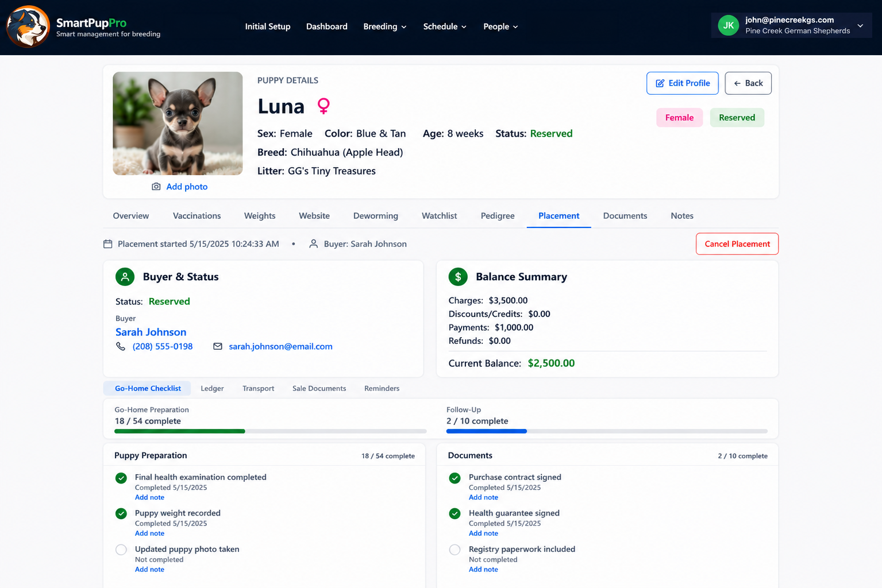Open Initial Setup in the navbar

(268, 26)
